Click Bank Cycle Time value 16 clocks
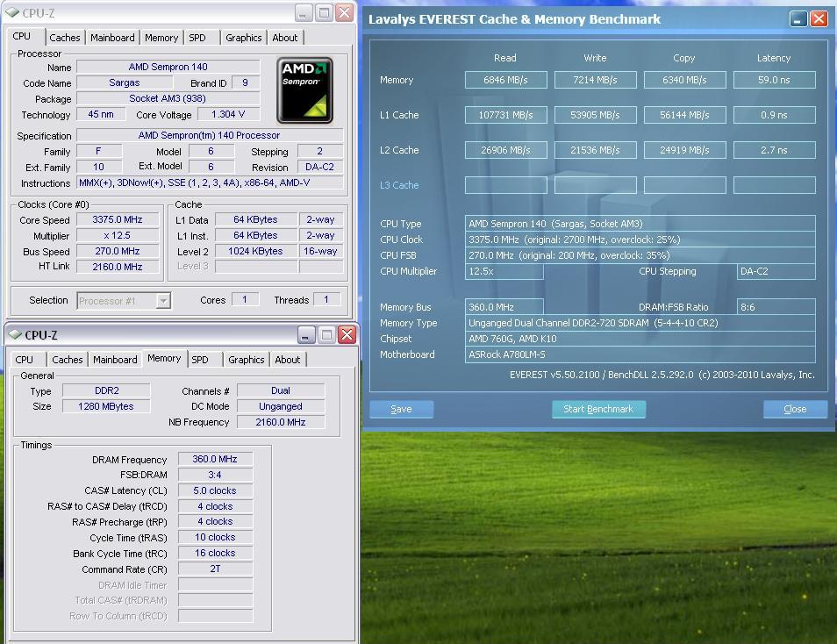The image size is (837, 644). 215,553
